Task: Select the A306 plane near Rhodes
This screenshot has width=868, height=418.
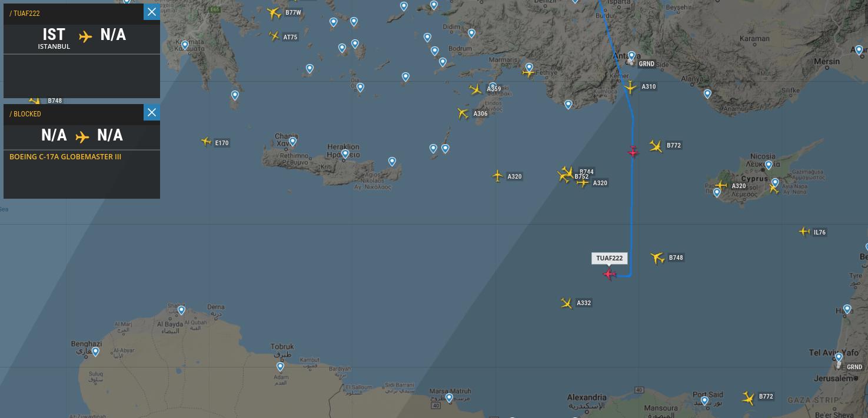Action: click(463, 113)
